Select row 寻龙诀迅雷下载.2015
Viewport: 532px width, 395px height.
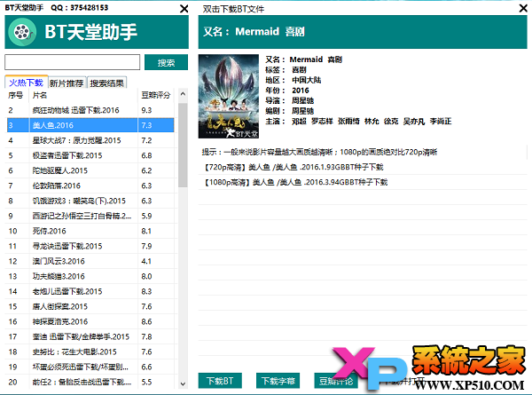pyautogui.click(x=91, y=246)
